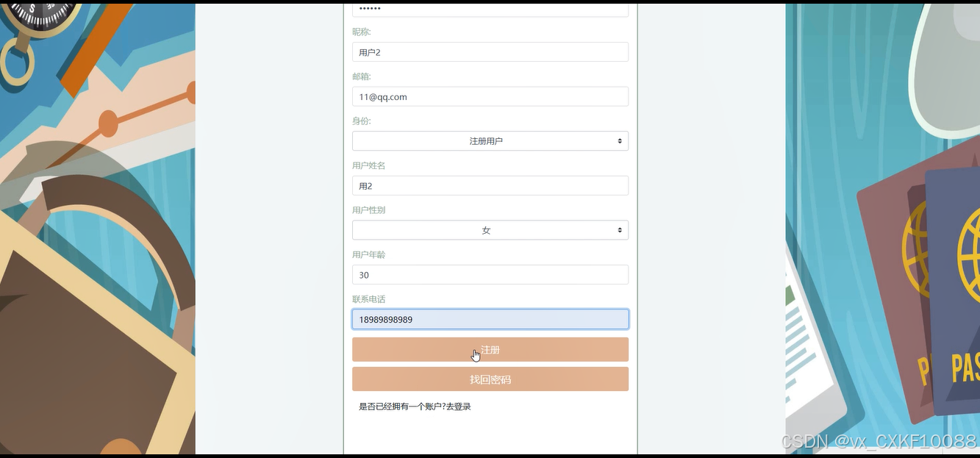Focus the 昵称 field containing 用户2
Image resolution: width=980 pixels, height=458 pixels.
coord(490,51)
